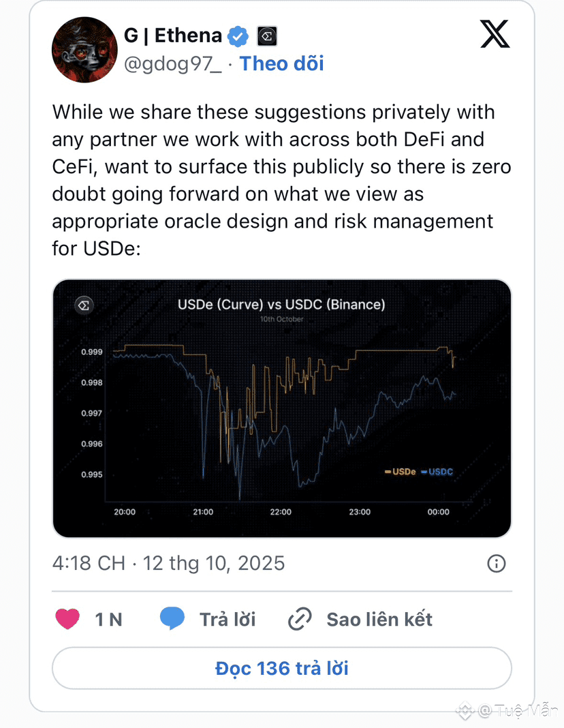The image size is (564, 728).
Task: Open the G | Ethena profile avatar
Action: pyautogui.click(x=84, y=50)
